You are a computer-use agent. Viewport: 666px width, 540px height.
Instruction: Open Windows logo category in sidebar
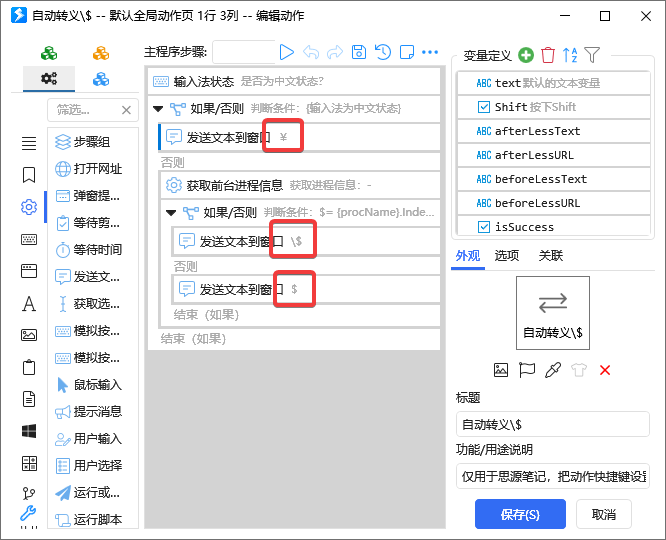click(x=29, y=431)
